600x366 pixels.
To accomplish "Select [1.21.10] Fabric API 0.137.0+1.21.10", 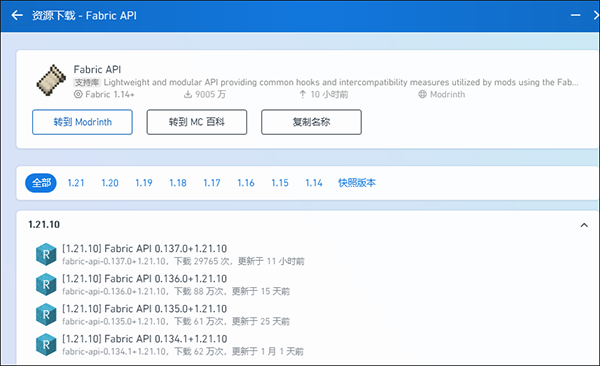I will 145,248.
